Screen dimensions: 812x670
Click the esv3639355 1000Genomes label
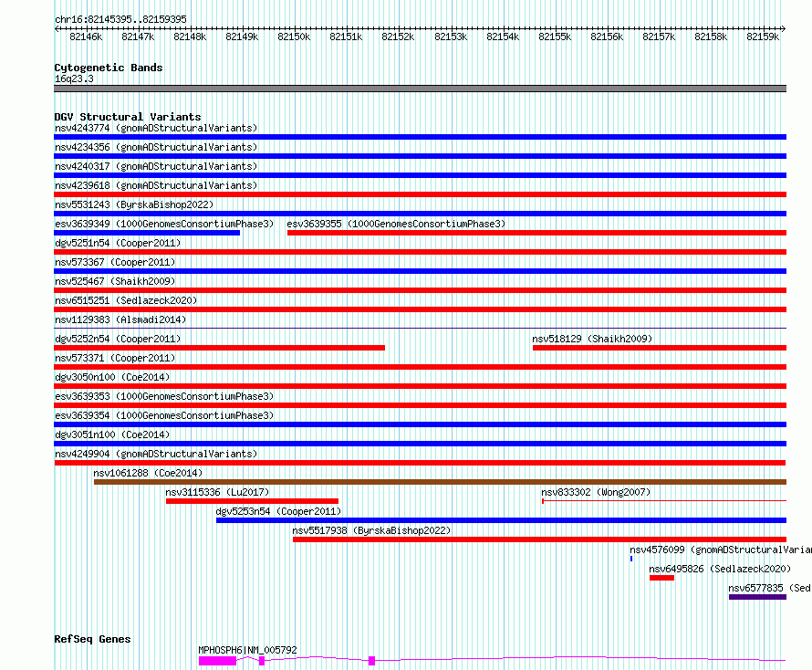(396, 224)
